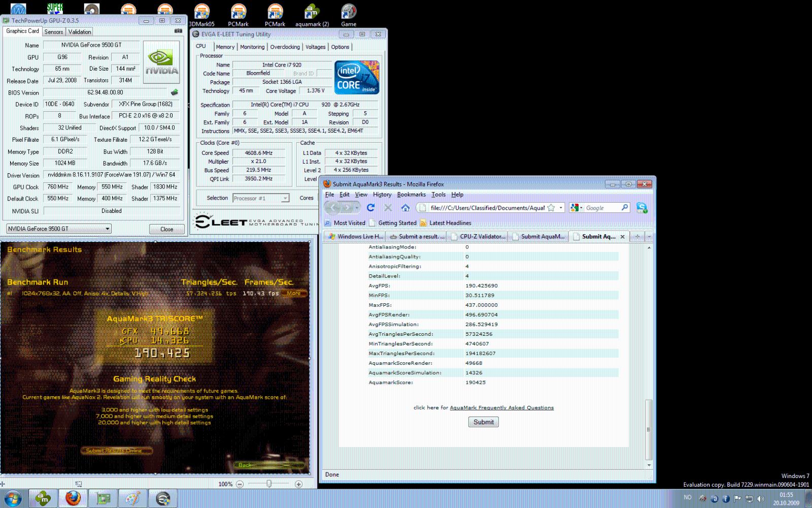The width and height of the screenshot is (812, 508).
Task: Click the Skype toolbar icon in Firefox
Action: [641, 207]
